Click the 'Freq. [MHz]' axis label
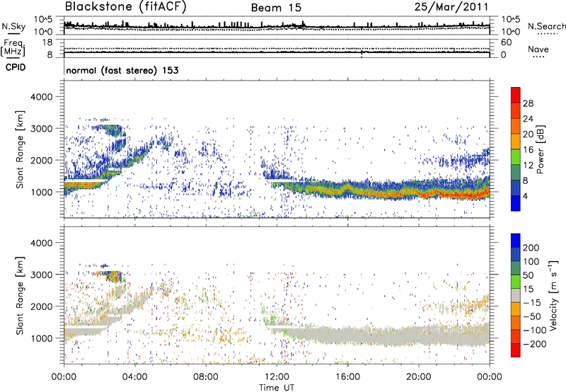This screenshot has width=566, height=392. coord(13,48)
